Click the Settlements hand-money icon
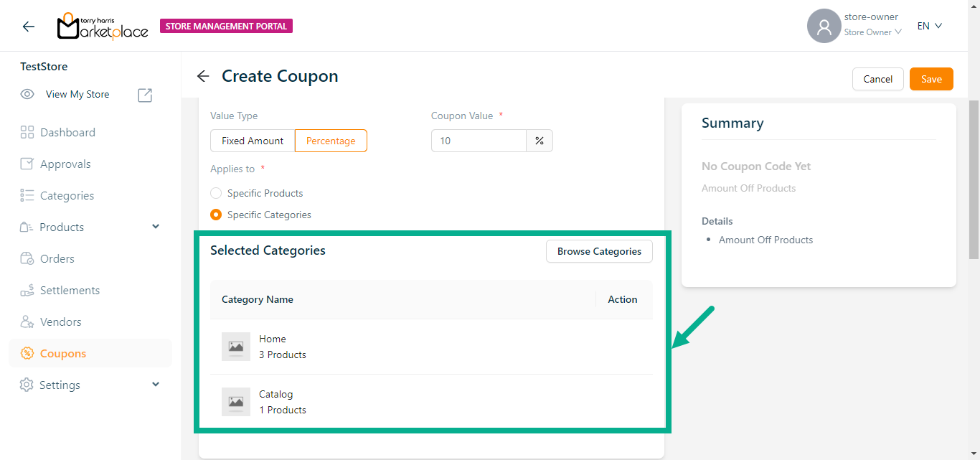 coord(27,290)
